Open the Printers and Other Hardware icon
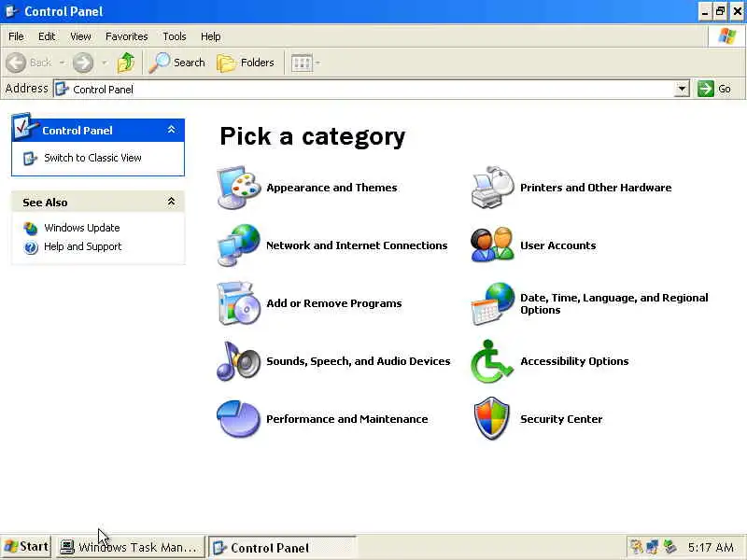 click(x=493, y=188)
